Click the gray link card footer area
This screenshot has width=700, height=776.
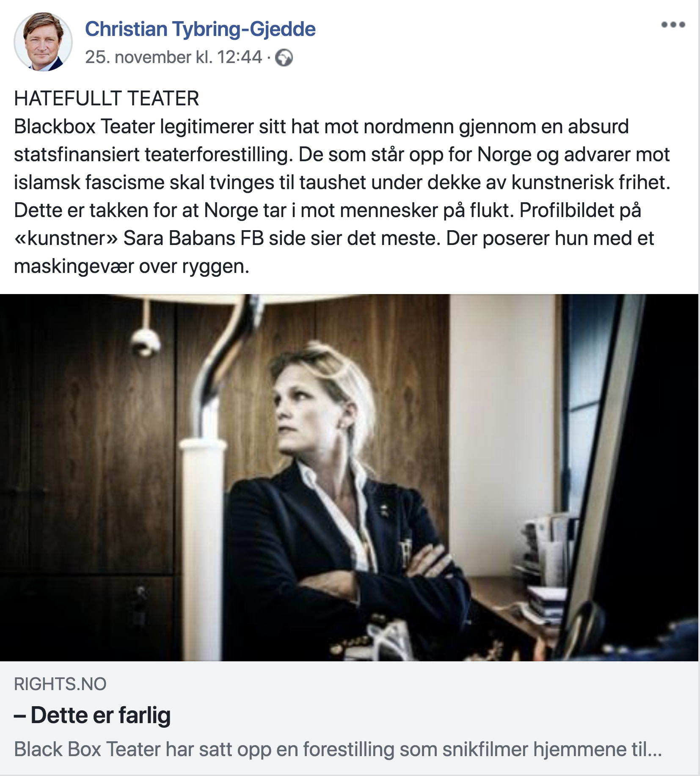tap(349, 718)
